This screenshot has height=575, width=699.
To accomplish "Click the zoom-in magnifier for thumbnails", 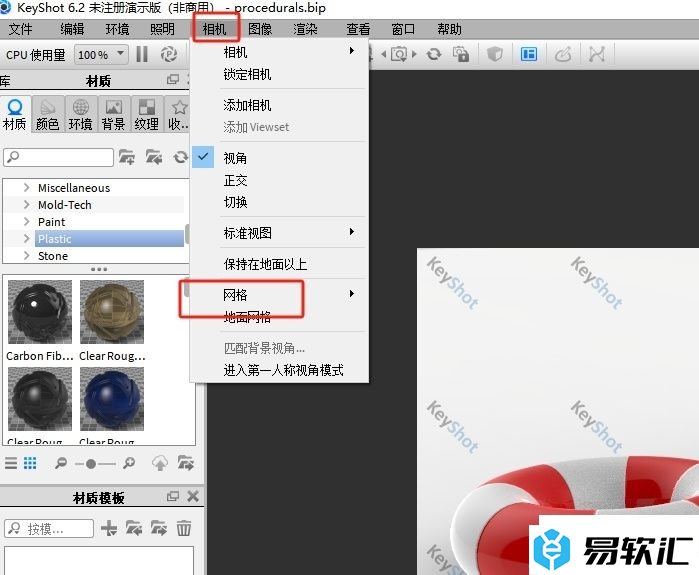I will pyautogui.click(x=129, y=463).
